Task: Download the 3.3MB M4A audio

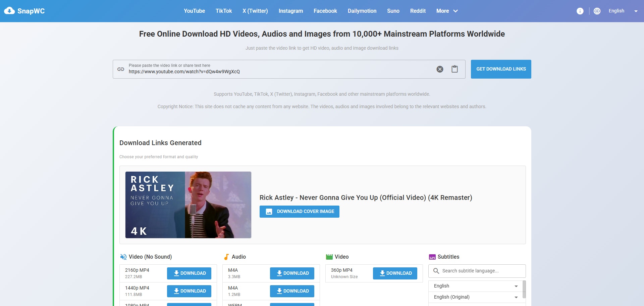Action: (x=292, y=273)
